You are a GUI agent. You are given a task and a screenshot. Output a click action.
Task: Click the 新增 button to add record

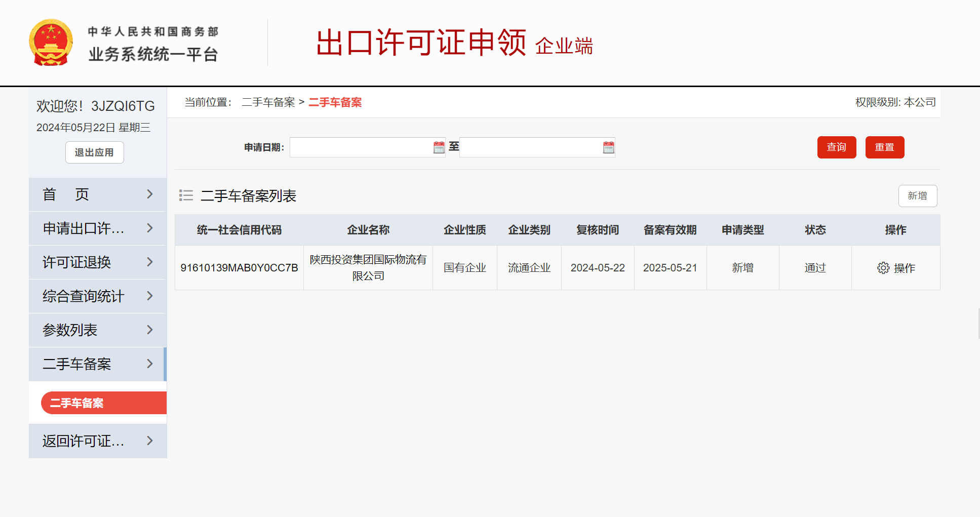point(917,196)
